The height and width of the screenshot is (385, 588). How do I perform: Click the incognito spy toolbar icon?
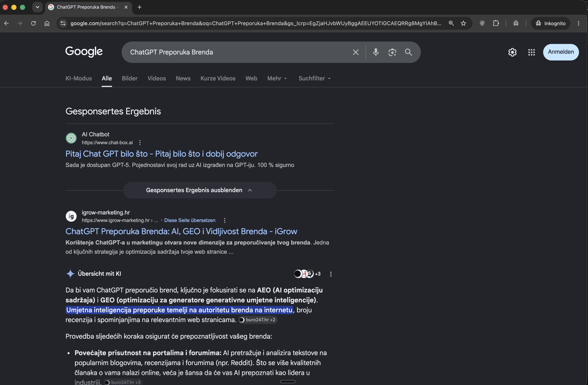(x=516, y=23)
